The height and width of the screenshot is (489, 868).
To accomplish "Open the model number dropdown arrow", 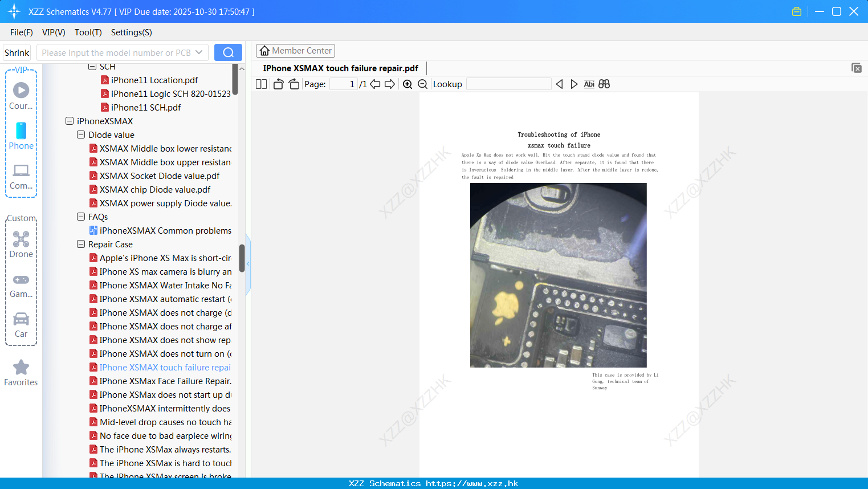I will pos(199,52).
